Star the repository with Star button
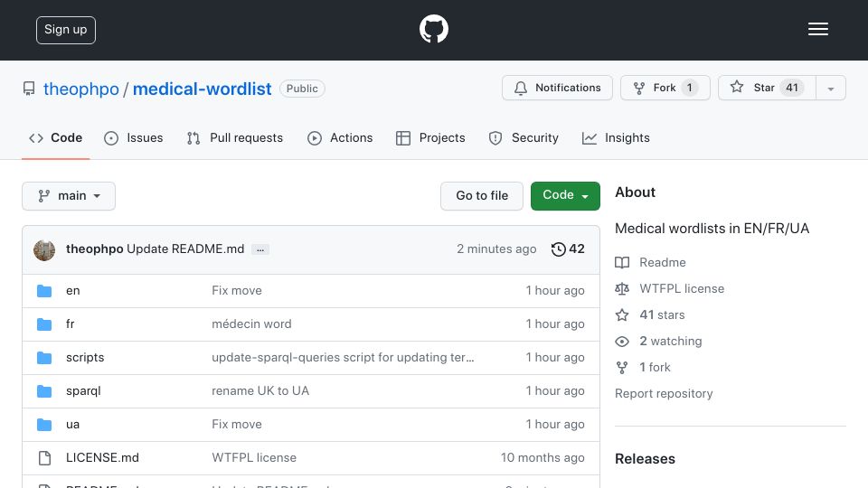 [768, 88]
